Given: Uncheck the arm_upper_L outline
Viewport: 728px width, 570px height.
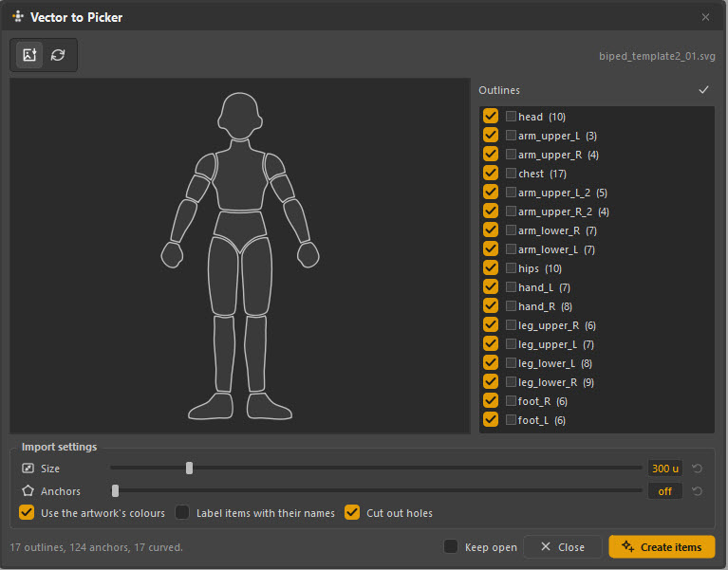Looking at the screenshot, I should click(x=491, y=135).
